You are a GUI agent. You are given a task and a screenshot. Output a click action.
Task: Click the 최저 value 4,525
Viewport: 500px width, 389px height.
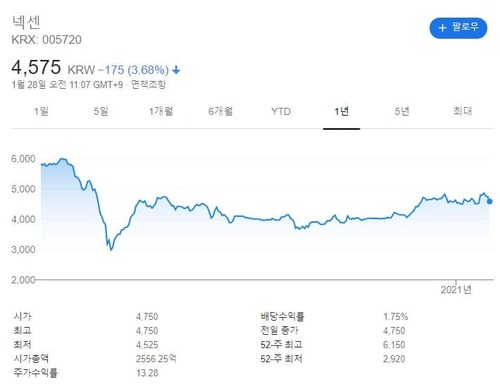[x=147, y=345]
